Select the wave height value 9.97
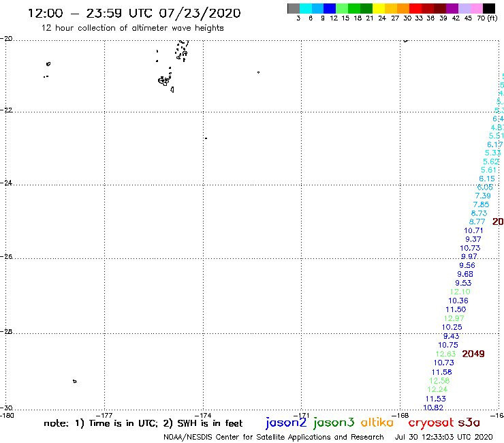 469,256
